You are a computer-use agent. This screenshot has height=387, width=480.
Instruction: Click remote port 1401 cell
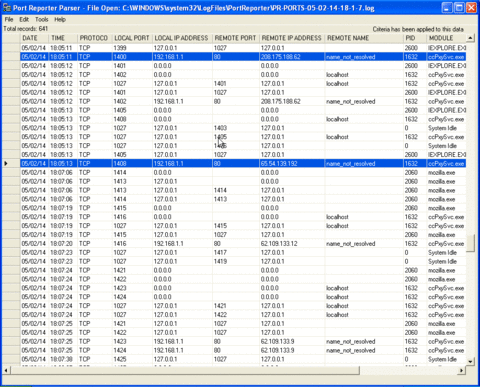[236, 83]
